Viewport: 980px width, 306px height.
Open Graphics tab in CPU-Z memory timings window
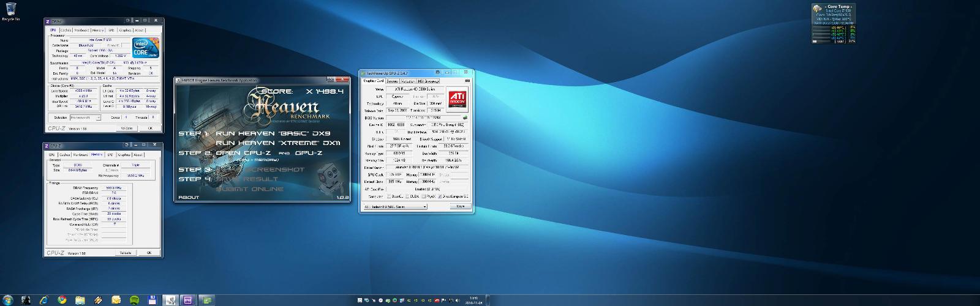pyautogui.click(x=124, y=155)
